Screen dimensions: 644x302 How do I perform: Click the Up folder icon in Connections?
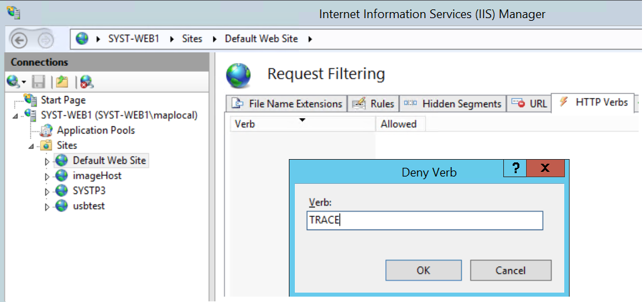tap(62, 82)
